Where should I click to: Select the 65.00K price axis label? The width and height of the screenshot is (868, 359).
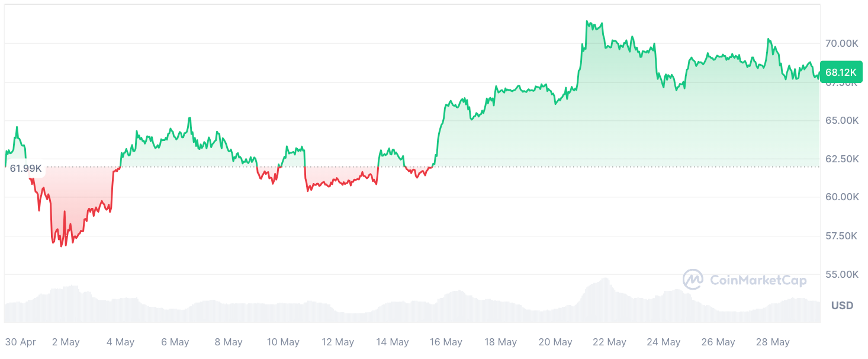[841, 120]
